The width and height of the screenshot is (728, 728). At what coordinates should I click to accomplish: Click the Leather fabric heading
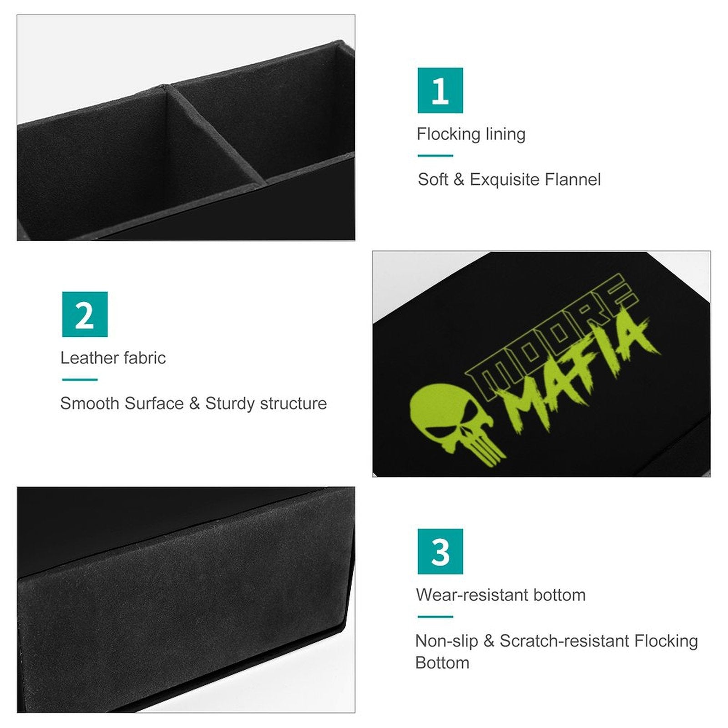pyautogui.click(x=113, y=358)
